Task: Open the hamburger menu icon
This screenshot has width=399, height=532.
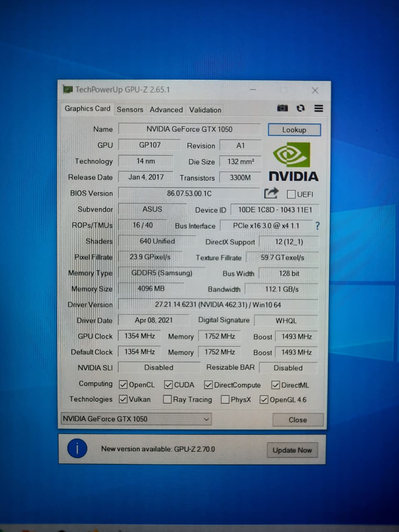Action: (x=319, y=108)
